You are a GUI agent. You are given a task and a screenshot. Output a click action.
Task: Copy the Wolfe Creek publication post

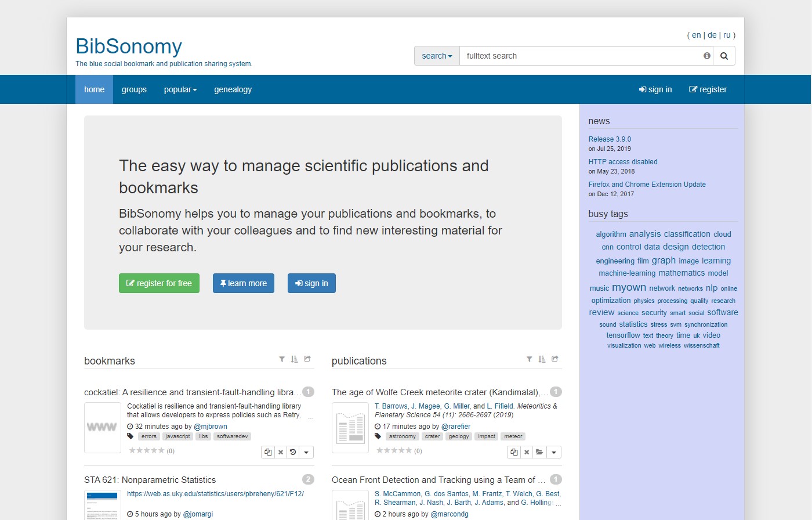[x=514, y=452]
